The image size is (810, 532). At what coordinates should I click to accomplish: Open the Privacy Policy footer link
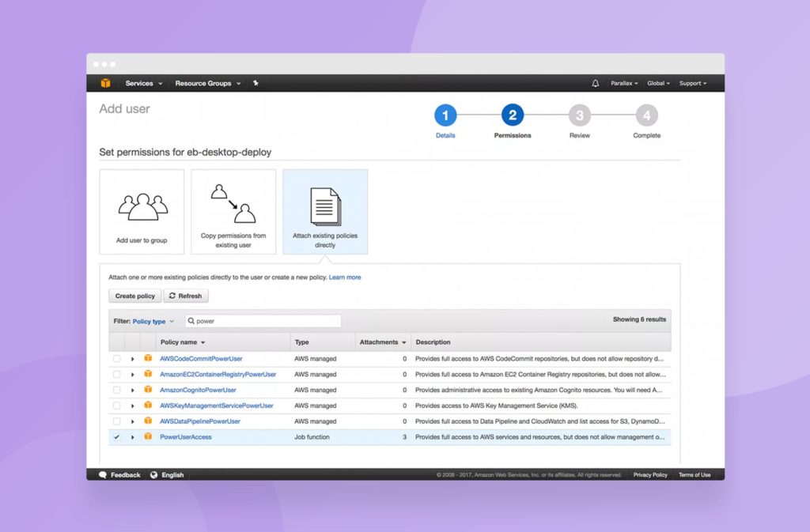point(650,475)
